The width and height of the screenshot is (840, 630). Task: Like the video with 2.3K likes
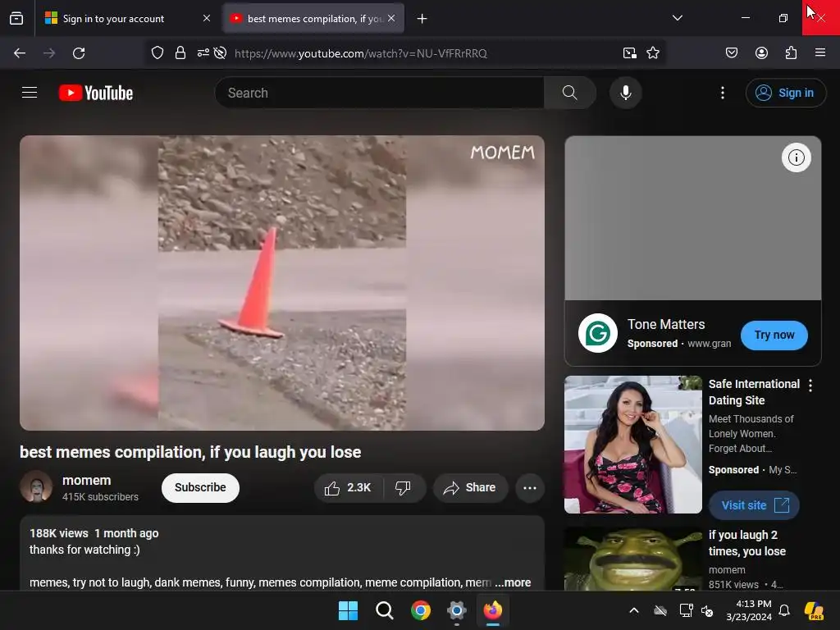pyautogui.click(x=349, y=487)
